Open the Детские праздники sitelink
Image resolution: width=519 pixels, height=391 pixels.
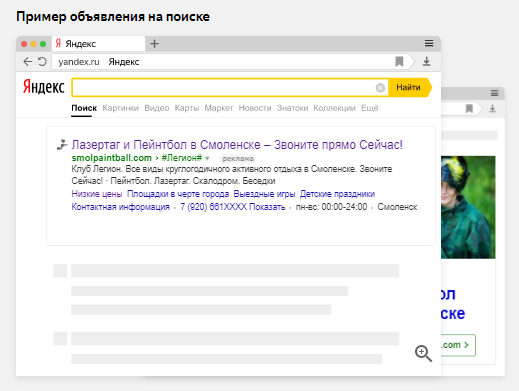coord(337,194)
